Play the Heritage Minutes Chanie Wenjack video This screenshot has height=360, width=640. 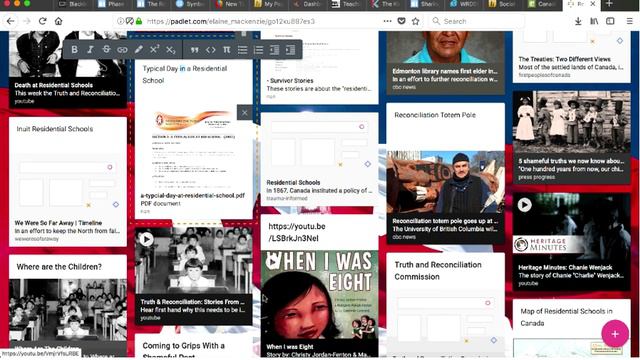524,205
